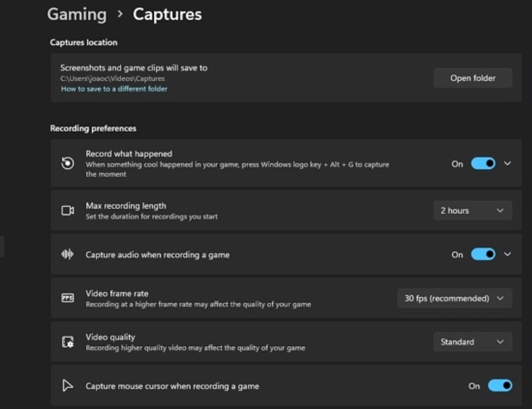Screen dimensions: 532x409
Task: Click the Max recording length camera icon
Action: [x=68, y=211]
